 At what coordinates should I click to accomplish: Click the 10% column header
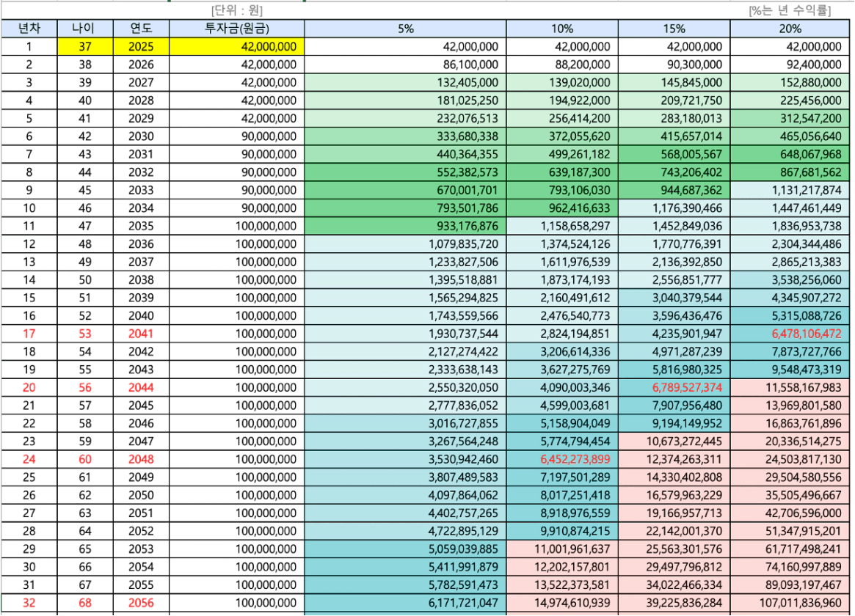[x=562, y=29]
